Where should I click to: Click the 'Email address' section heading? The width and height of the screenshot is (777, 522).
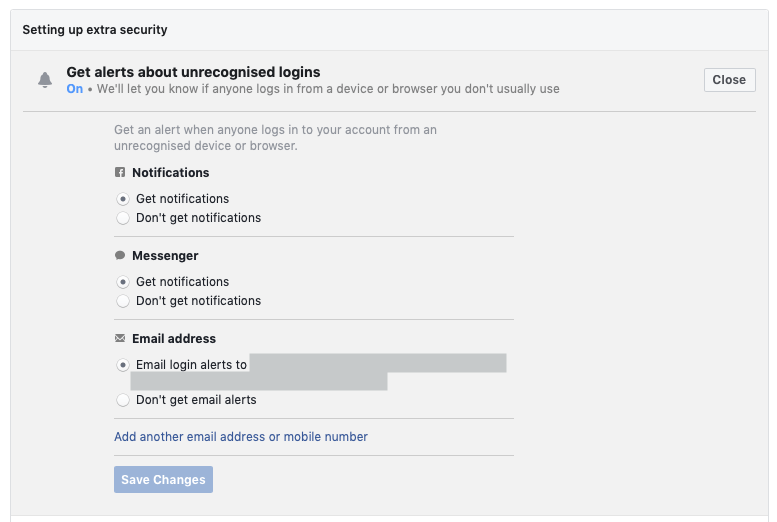coord(174,339)
